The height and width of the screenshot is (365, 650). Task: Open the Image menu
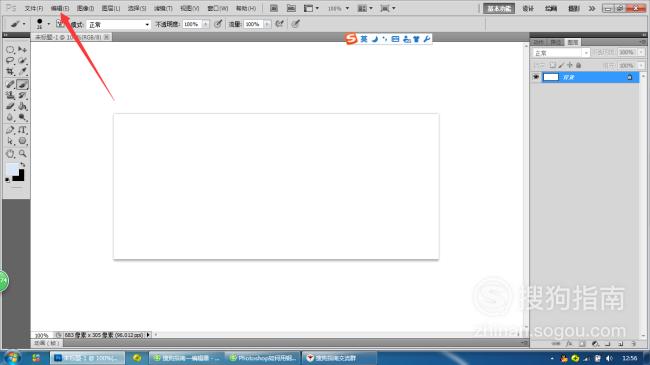tap(85, 8)
